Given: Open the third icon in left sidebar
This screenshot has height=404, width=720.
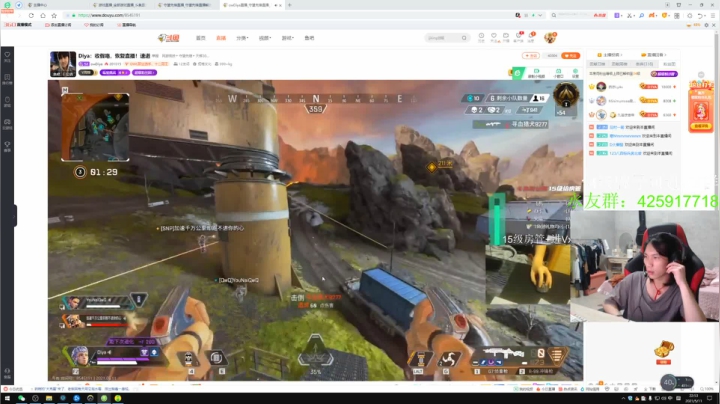Looking at the screenshot, I should click(x=7, y=101).
